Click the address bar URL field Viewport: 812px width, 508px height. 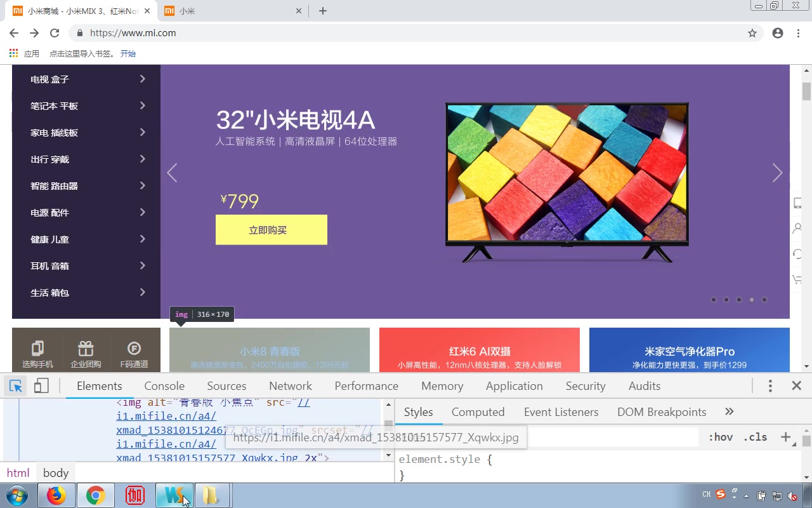tap(406, 33)
